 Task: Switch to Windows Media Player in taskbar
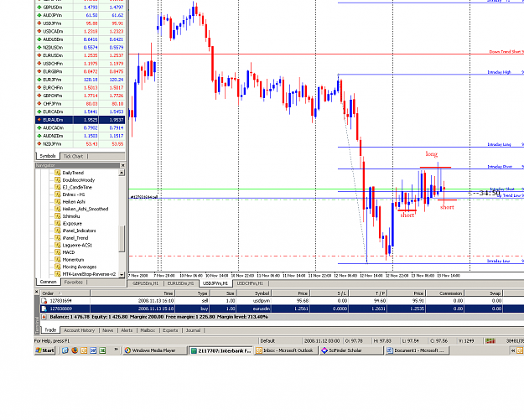click(x=154, y=350)
